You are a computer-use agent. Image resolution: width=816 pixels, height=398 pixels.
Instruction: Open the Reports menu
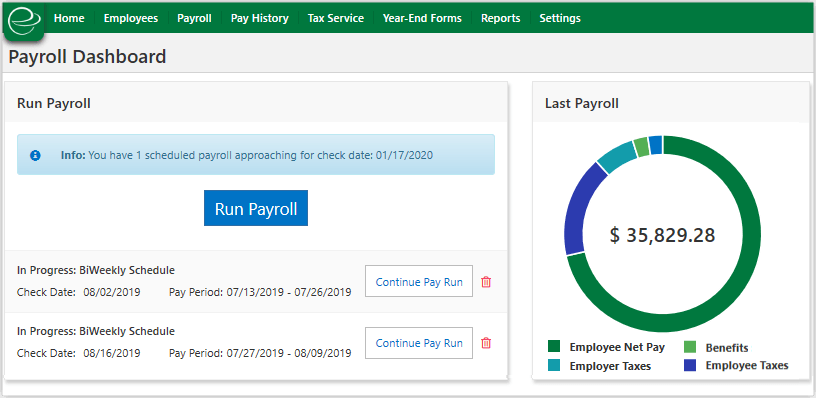501,18
